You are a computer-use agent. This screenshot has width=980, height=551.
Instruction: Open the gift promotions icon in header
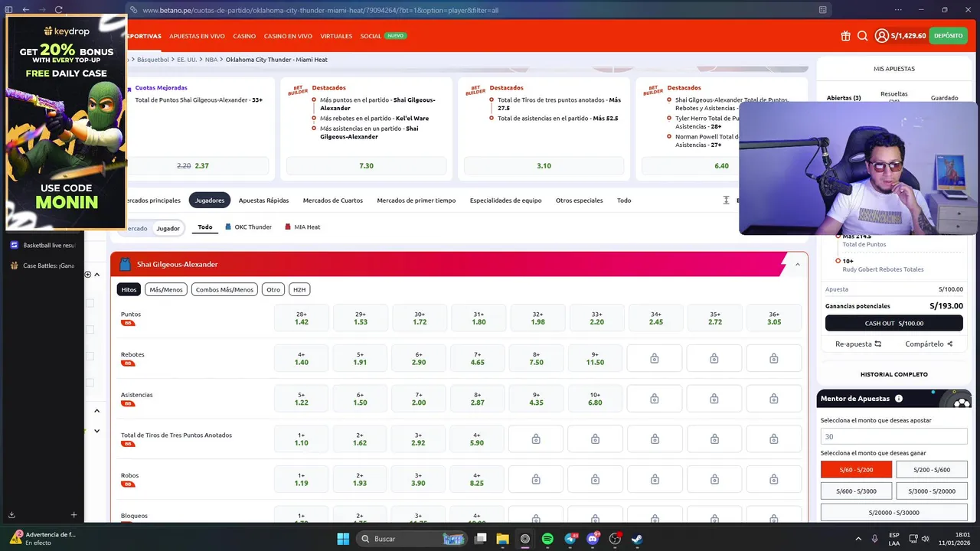[x=845, y=36]
